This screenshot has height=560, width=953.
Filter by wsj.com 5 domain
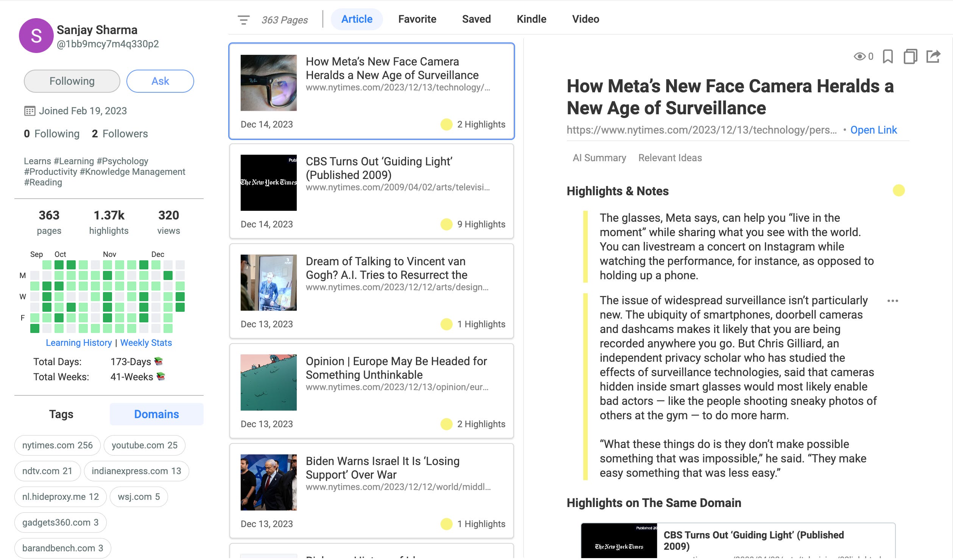point(139,497)
